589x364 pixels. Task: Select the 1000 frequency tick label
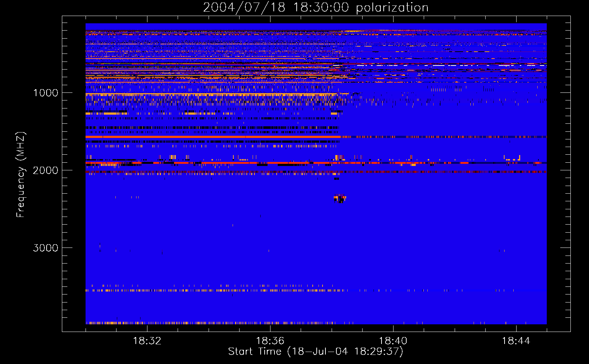pos(46,93)
